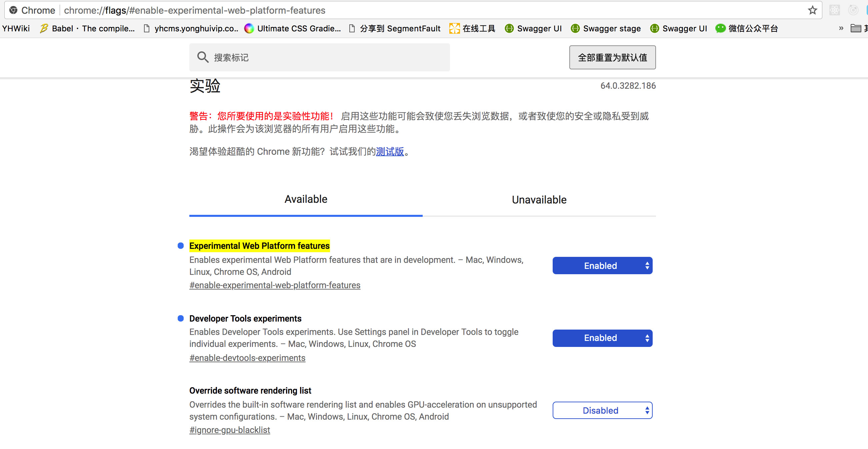The height and width of the screenshot is (449, 868).
Task: Open Developer Tools experiments Enabled dropdown
Action: point(602,338)
